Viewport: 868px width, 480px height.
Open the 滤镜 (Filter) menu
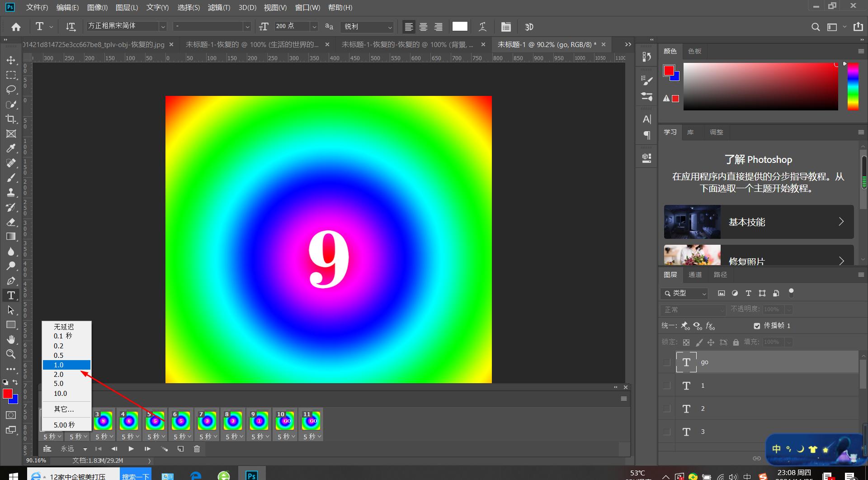click(x=219, y=7)
